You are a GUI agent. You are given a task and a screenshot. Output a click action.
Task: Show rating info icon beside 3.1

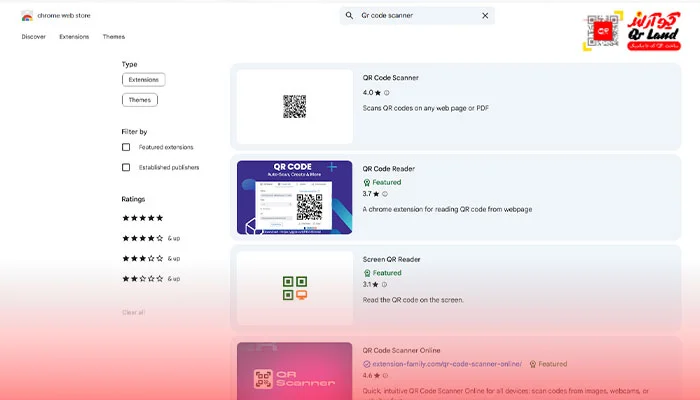tap(384, 285)
